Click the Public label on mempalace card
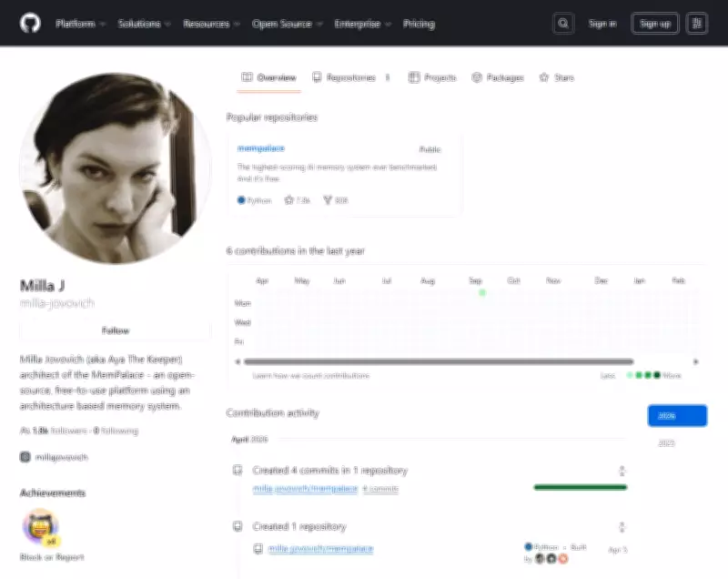 (430, 149)
